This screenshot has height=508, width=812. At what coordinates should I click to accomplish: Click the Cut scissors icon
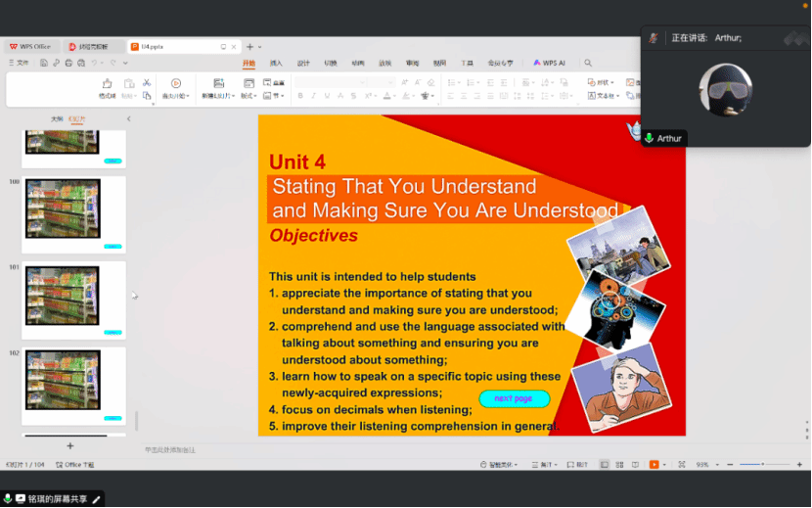tap(147, 83)
